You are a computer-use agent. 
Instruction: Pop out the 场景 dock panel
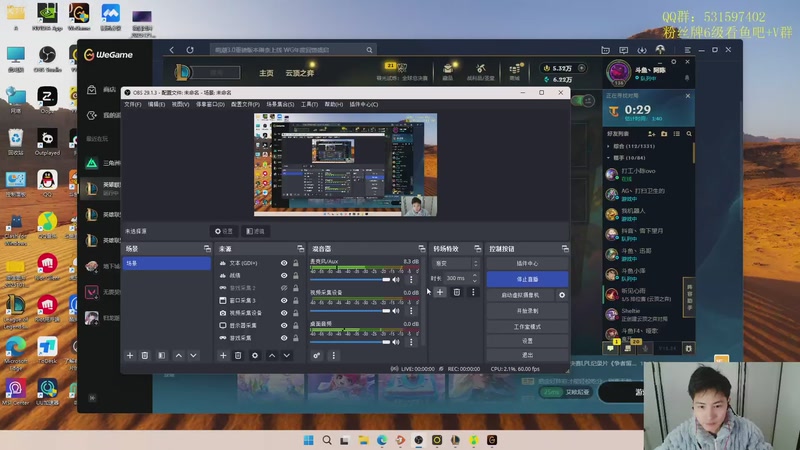[x=207, y=248]
